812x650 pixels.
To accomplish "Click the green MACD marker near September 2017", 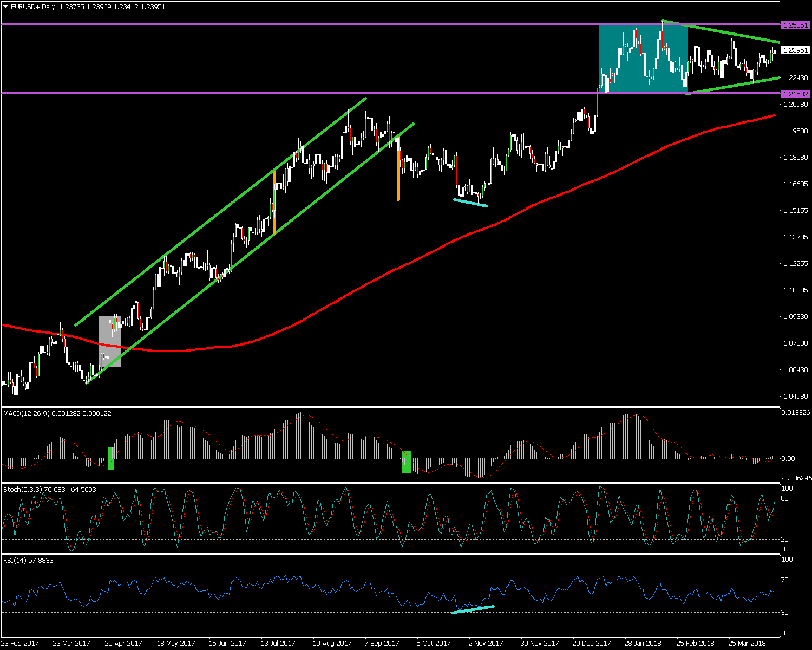I will click(x=407, y=461).
